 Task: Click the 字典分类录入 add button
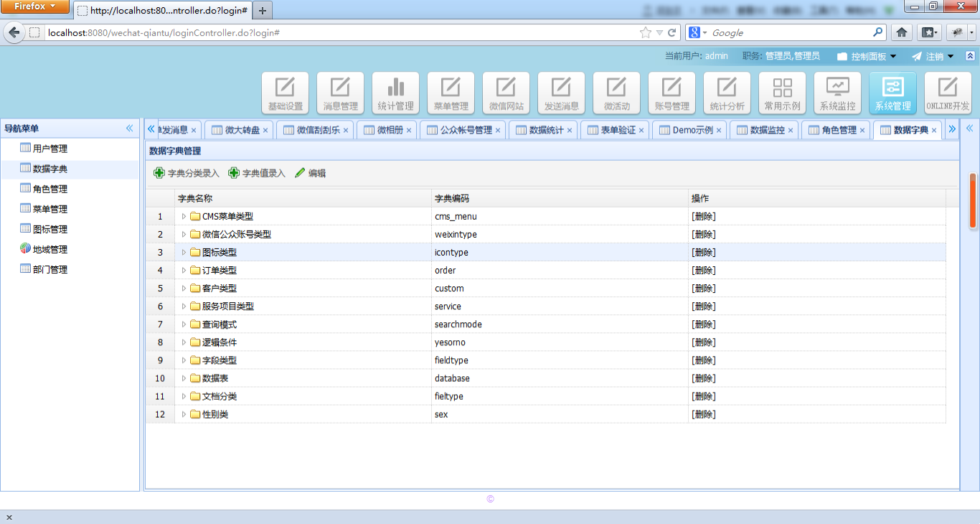(x=187, y=173)
